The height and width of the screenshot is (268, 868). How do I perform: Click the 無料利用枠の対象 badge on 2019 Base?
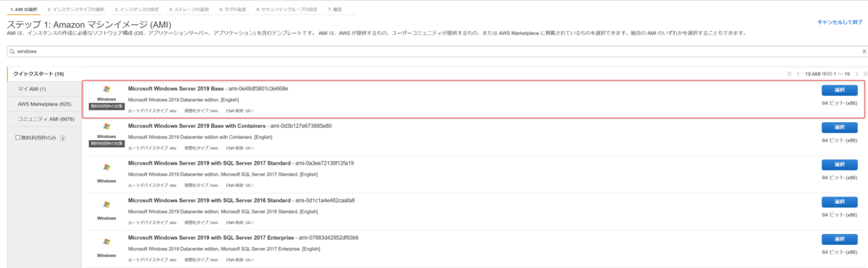(106, 105)
